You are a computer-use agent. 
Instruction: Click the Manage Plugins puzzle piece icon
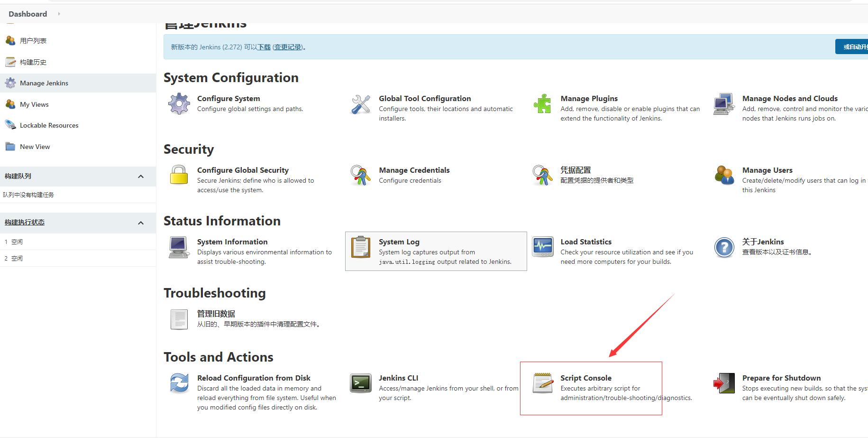(542, 103)
